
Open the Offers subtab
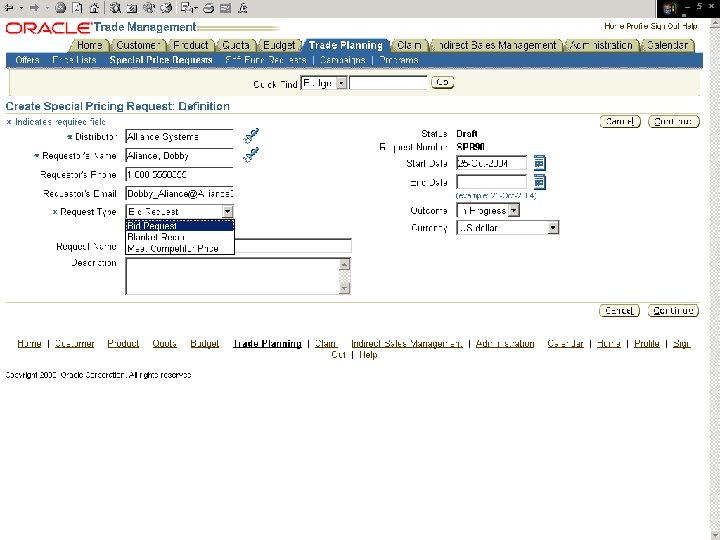(27, 60)
